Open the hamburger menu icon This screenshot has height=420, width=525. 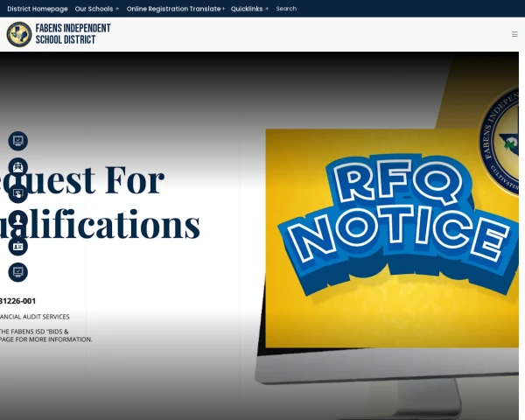point(514,34)
